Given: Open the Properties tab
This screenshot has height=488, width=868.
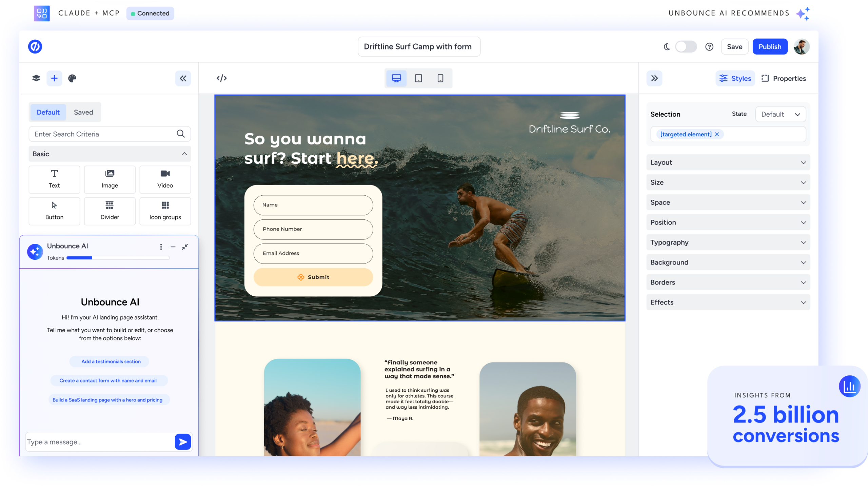Looking at the screenshot, I should click(x=784, y=78).
